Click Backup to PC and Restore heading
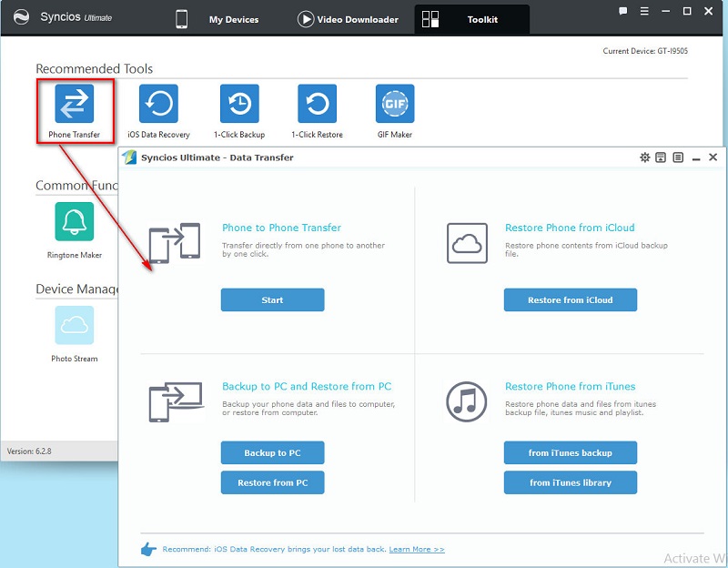This screenshot has width=728, height=568. (x=307, y=387)
